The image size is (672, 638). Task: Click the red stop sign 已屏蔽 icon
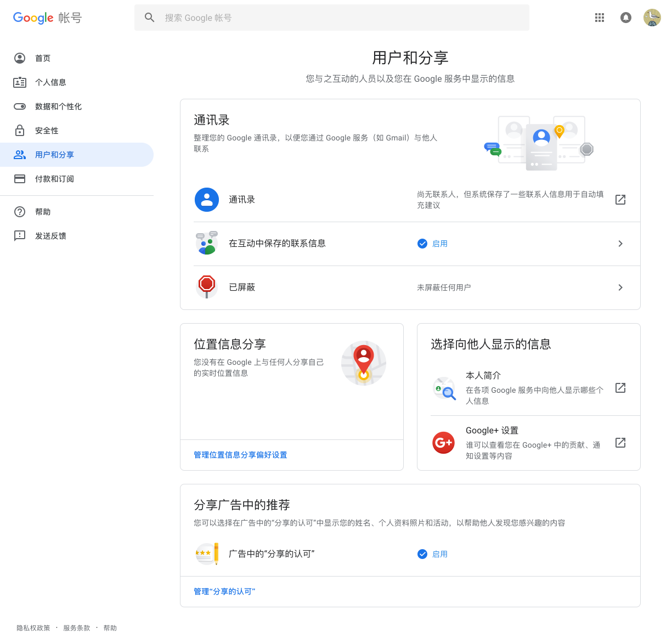[x=207, y=286]
